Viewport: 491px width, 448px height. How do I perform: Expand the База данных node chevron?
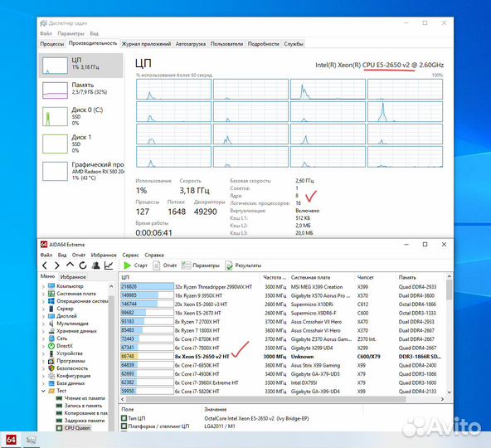[43, 383]
